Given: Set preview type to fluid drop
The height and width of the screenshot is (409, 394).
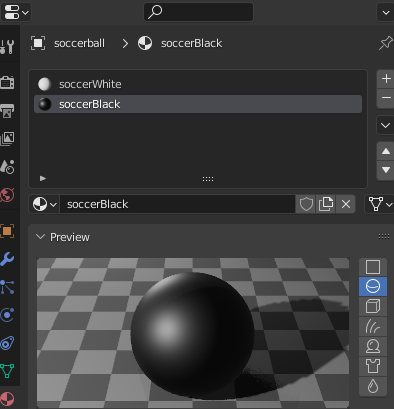Looking at the screenshot, I should pos(373,386).
